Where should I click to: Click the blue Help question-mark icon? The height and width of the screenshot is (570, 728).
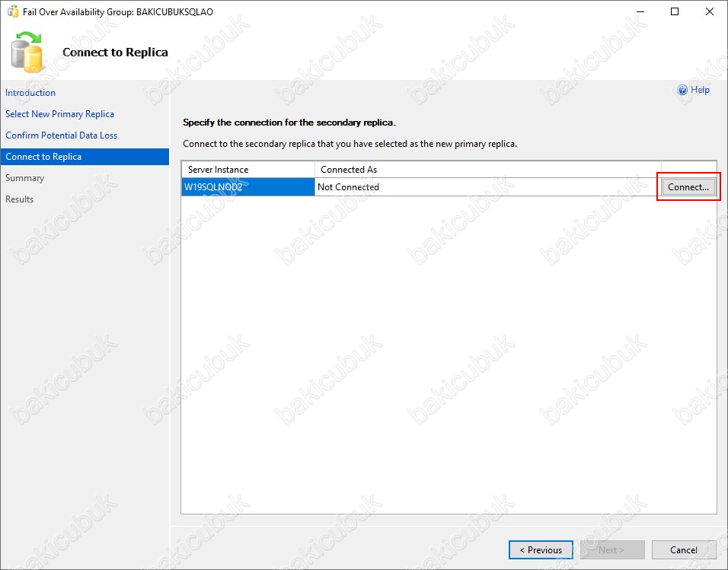pyautogui.click(x=682, y=90)
